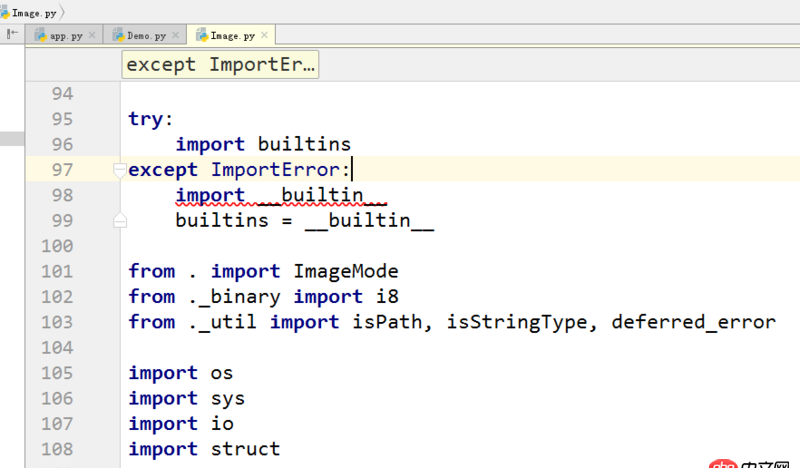Select the Image.py editor tab

click(232, 36)
